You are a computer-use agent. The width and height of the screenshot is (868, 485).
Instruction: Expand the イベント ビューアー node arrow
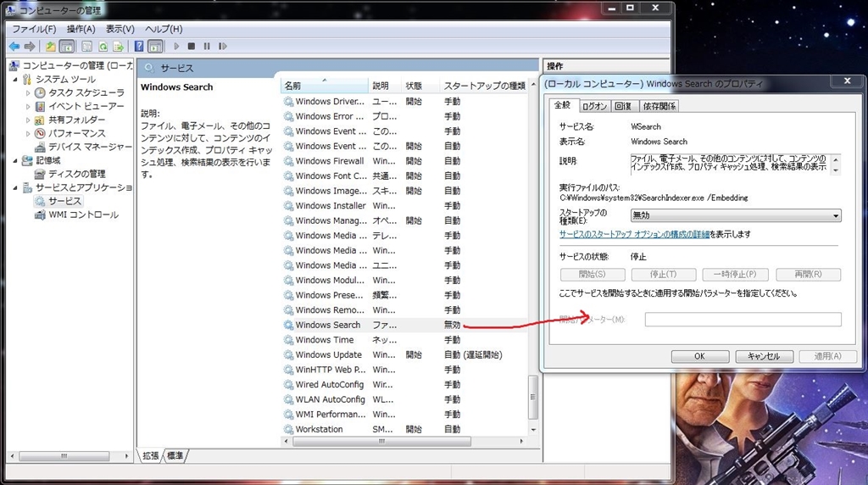point(28,106)
